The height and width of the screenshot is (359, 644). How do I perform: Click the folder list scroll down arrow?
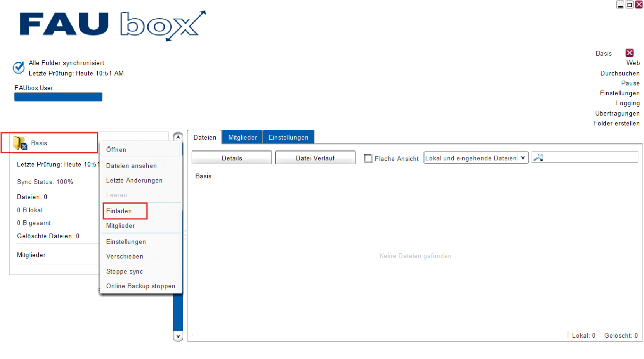[178, 336]
